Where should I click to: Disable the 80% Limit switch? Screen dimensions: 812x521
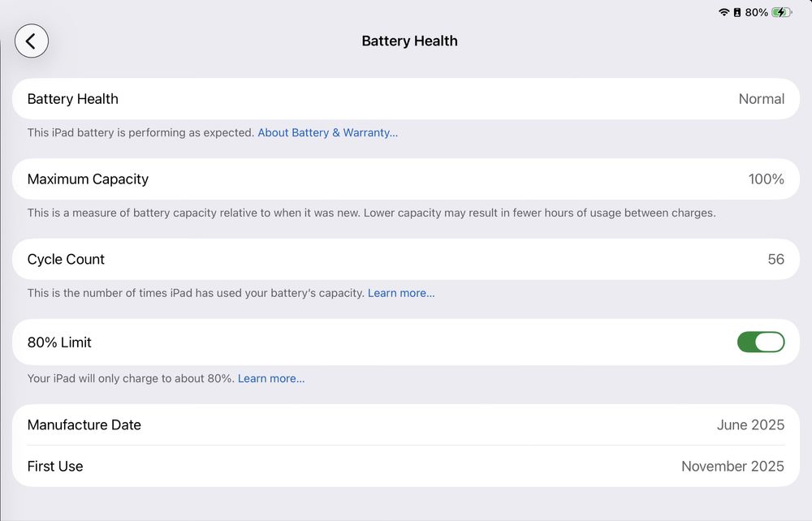pos(760,342)
